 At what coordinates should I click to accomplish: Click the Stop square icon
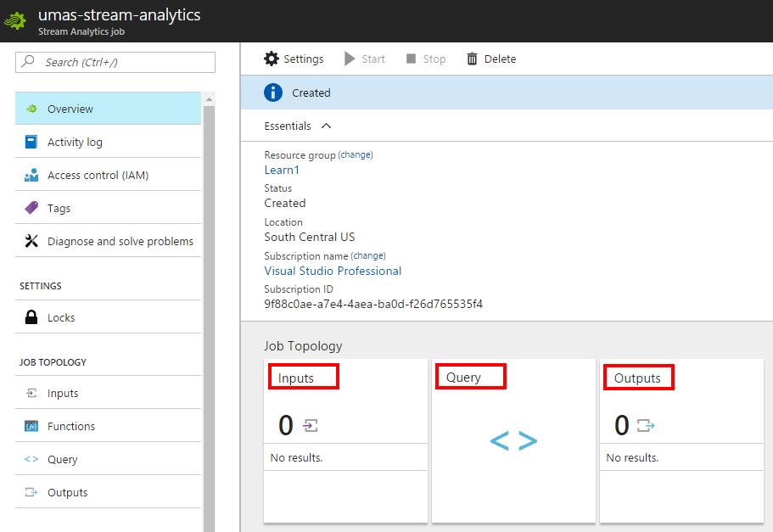[411, 59]
